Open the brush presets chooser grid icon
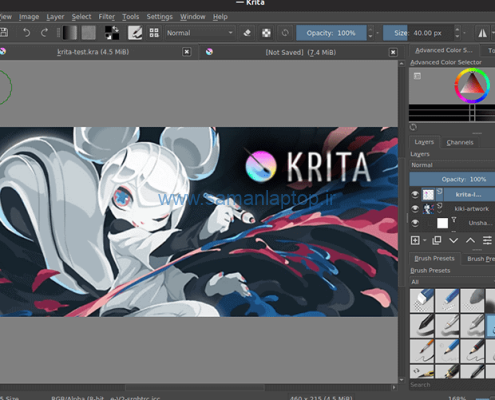 [154, 33]
